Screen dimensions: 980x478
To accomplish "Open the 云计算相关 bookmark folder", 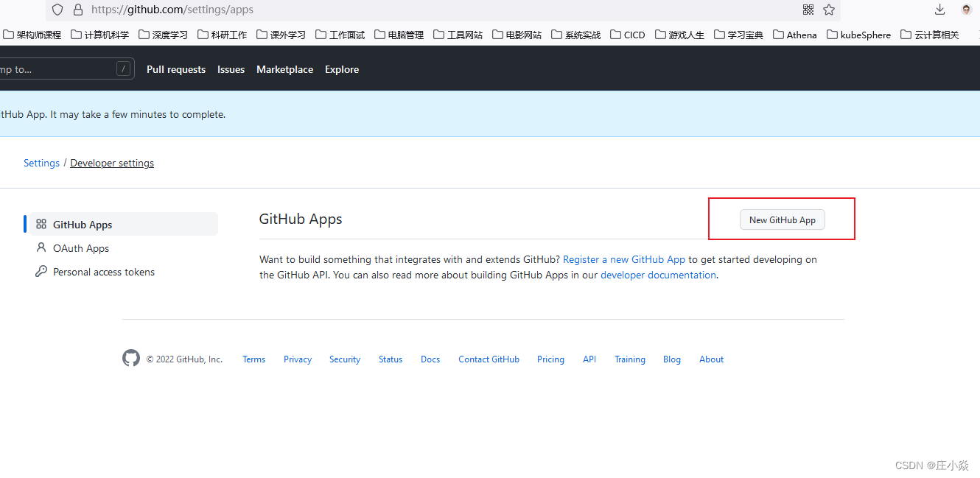I will 930,35.
